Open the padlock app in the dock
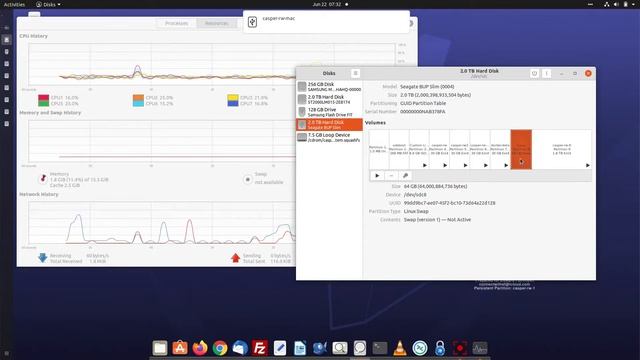This screenshot has height=360, width=640. [440, 348]
